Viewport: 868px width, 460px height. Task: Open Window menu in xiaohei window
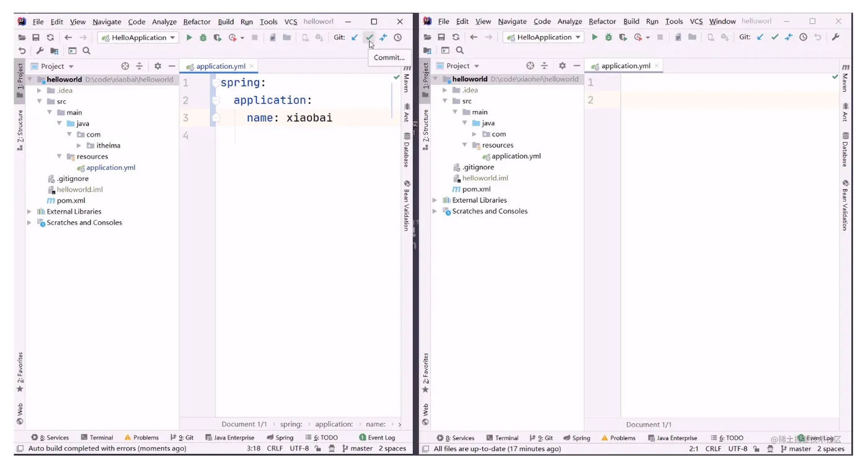[722, 22]
